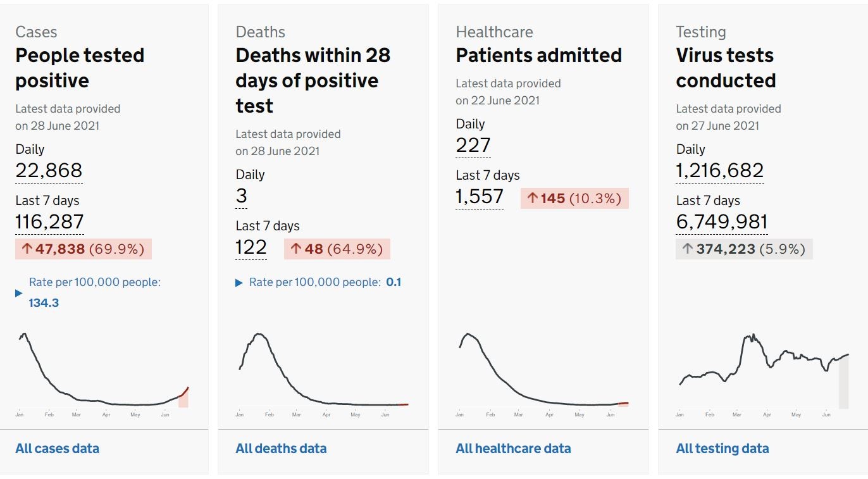The height and width of the screenshot is (479, 868).
Task: Click last 7 days tests 6,749,981
Action: (722, 222)
